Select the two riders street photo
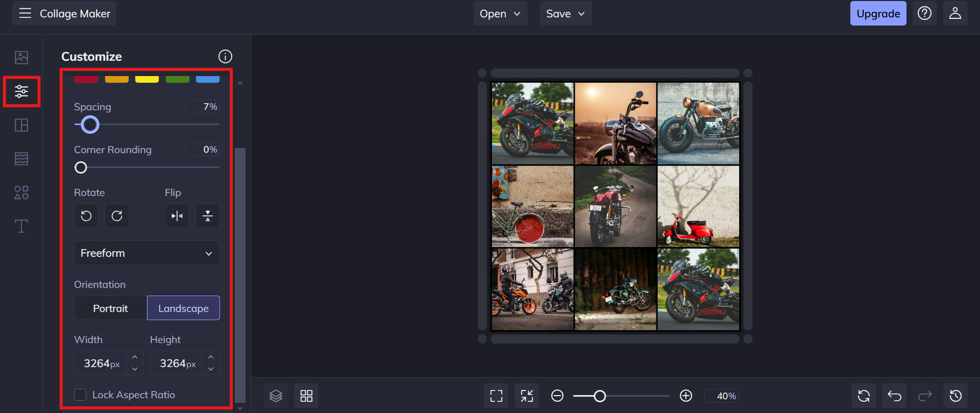The height and width of the screenshot is (413, 980). (532, 289)
